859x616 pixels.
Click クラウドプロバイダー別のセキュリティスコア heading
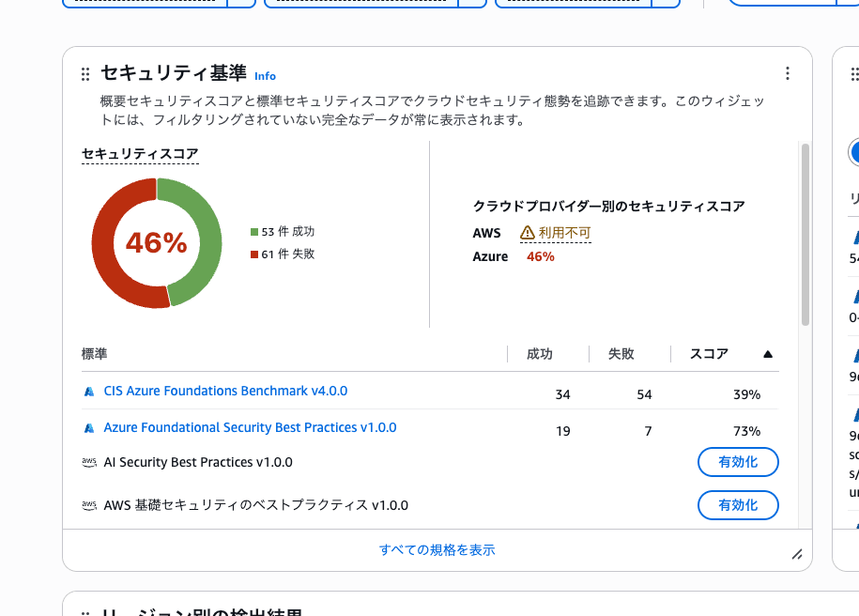[x=608, y=206]
